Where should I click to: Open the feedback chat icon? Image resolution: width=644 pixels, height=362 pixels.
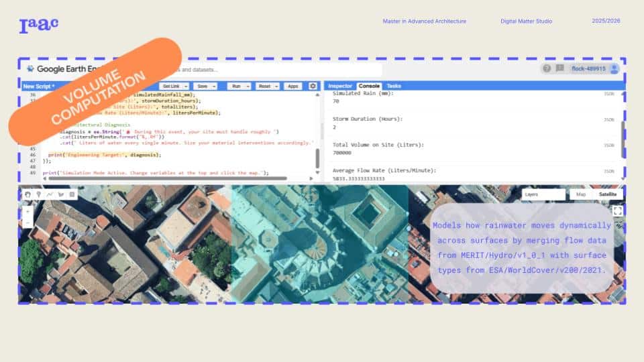(559, 68)
